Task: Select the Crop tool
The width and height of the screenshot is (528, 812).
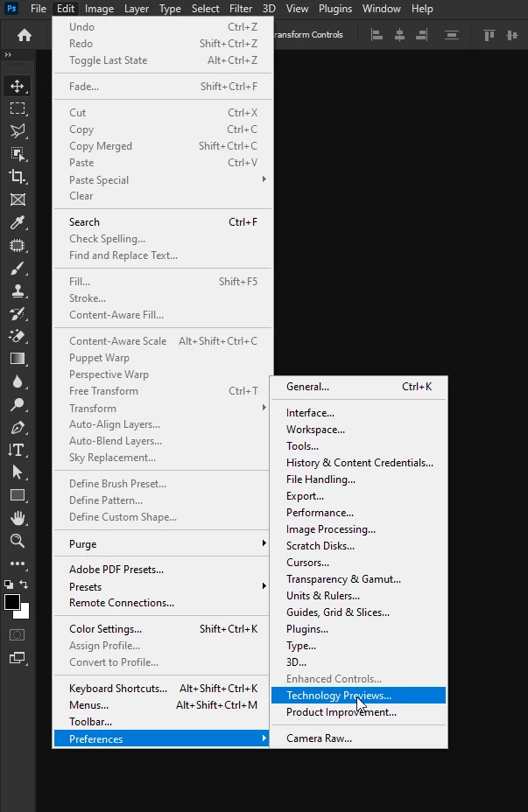Action: click(x=18, y=177)
